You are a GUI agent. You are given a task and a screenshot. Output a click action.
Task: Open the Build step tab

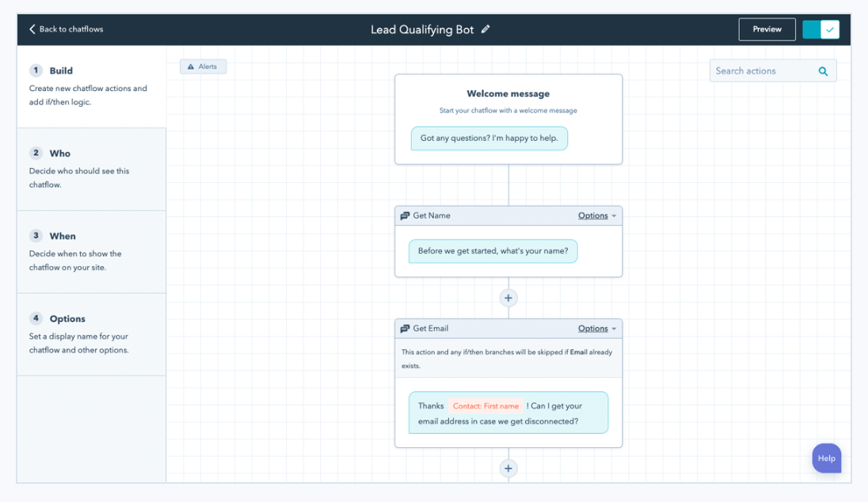(x=91, y=86)
